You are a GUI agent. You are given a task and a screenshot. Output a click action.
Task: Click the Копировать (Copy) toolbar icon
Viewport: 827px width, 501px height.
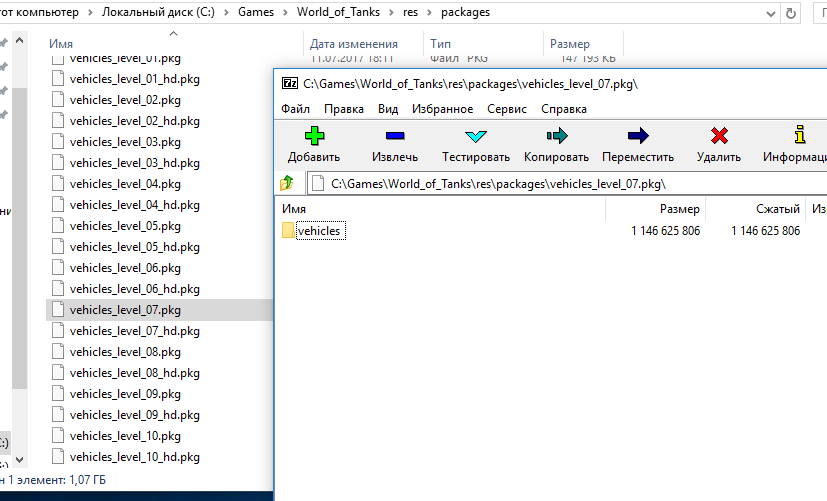pyautogui.click(x=557, y=136)
